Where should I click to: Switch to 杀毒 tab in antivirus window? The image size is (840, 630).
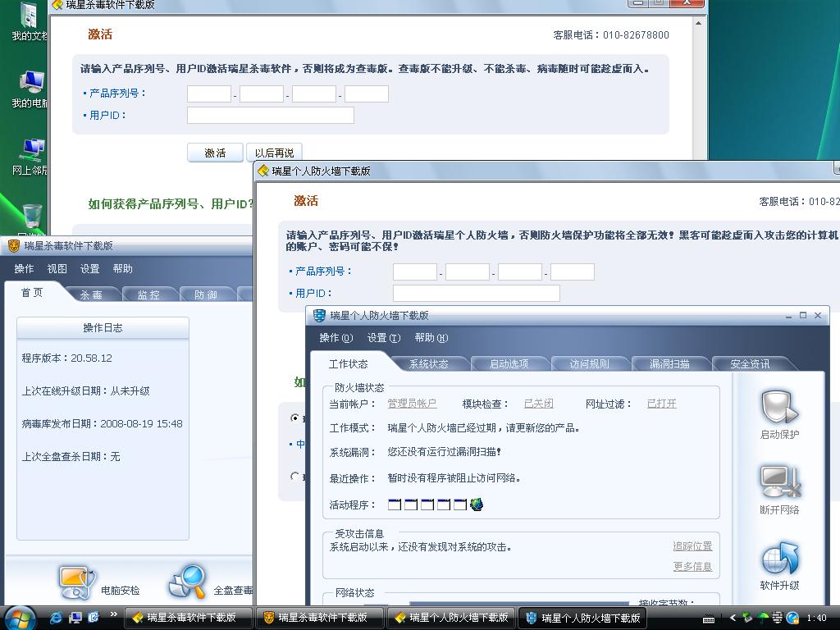click(91, 294)
